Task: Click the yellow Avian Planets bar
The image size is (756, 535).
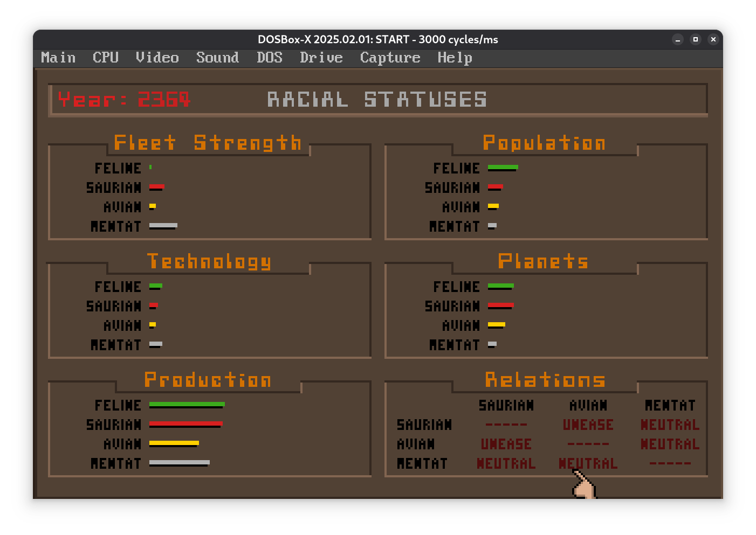Action: point(496,325)
